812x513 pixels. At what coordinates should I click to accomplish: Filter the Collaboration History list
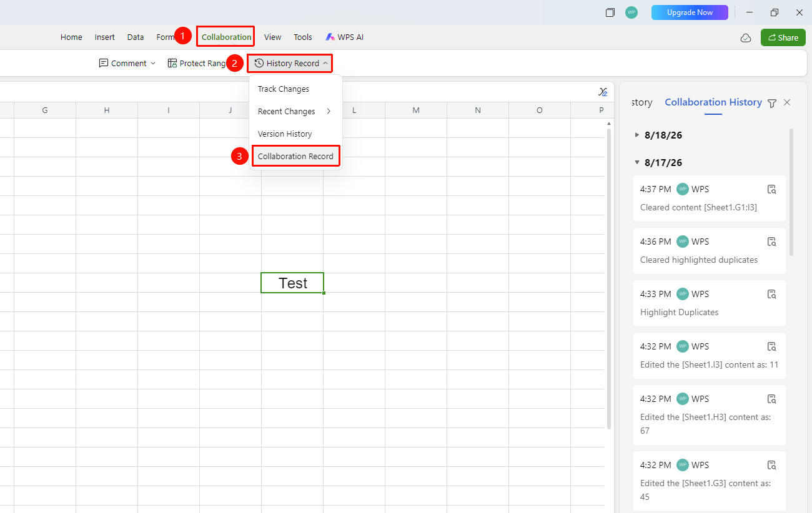click(772, 103)
